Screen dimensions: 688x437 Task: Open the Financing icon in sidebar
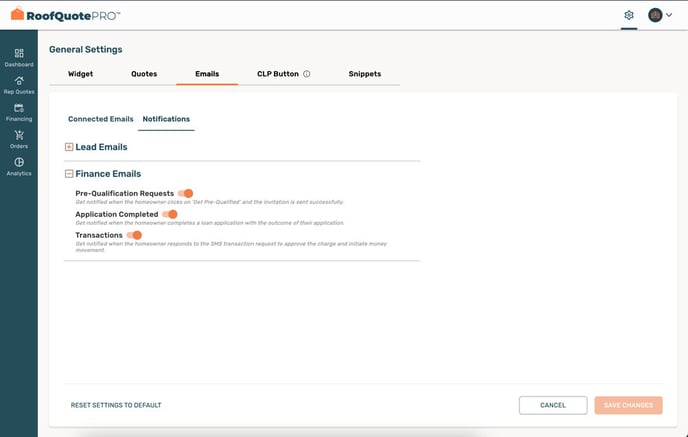pyautogui.click(x=19, y=108)
